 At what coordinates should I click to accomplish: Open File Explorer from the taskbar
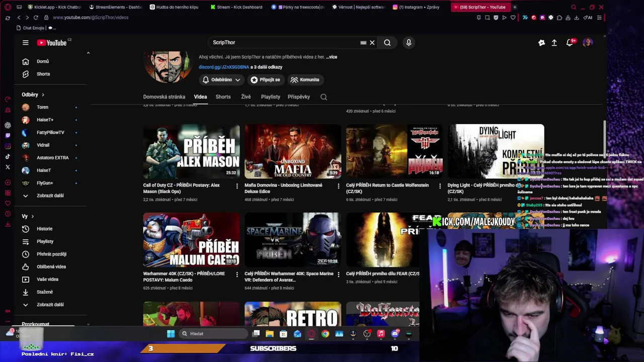[x=270, y=334]
